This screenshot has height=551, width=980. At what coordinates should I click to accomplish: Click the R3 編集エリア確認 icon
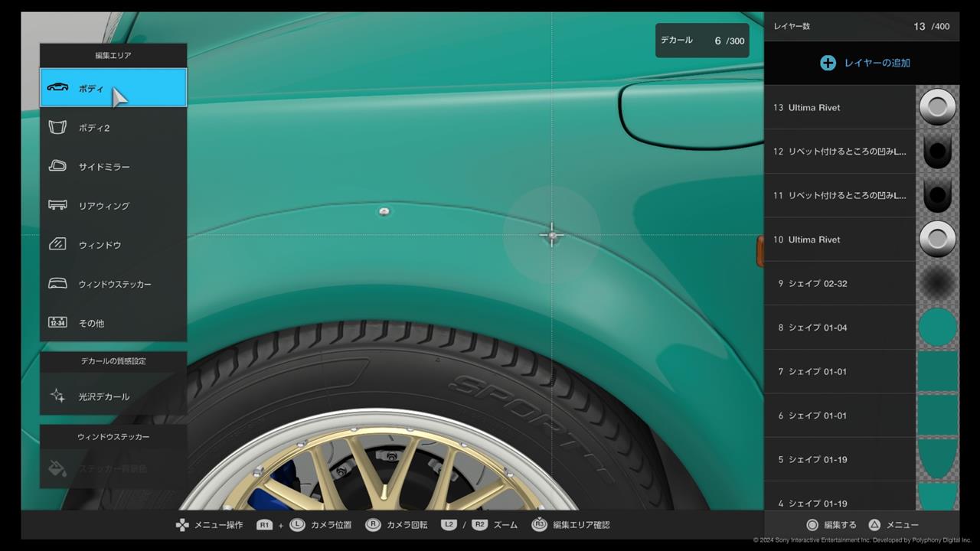(x=539, y=525)
